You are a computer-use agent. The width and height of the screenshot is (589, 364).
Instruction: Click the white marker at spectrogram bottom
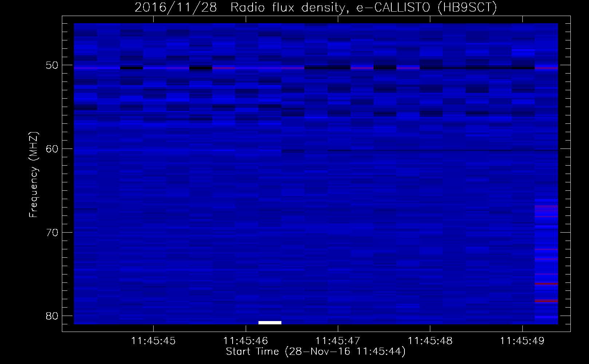click(270, 323)
